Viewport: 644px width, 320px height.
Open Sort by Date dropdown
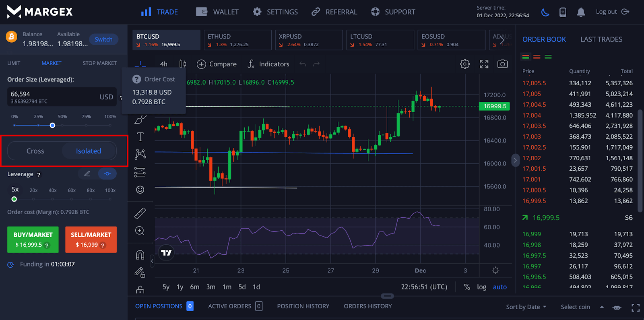pos(526,307)
